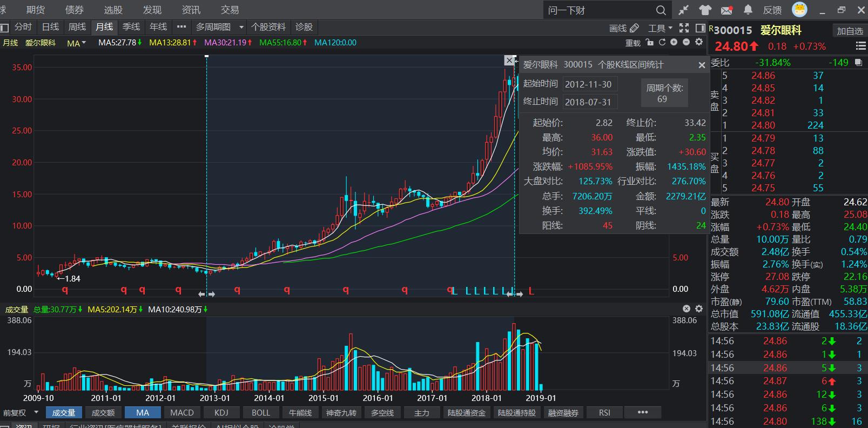Toggle the chart lock icon
This screenshot has height=428, width=868.
[x=650, y=42]
